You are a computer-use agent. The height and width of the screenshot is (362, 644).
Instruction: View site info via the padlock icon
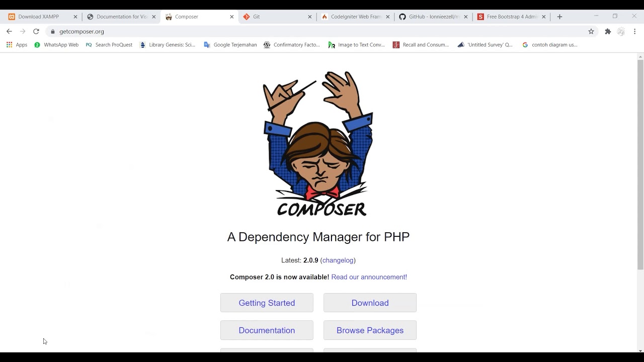click(52, 31)
